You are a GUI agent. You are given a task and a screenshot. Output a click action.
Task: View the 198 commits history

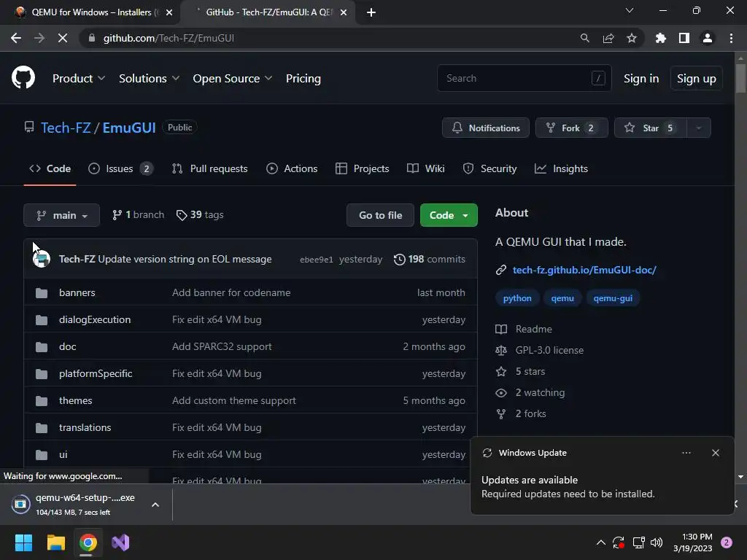point(429,259)
